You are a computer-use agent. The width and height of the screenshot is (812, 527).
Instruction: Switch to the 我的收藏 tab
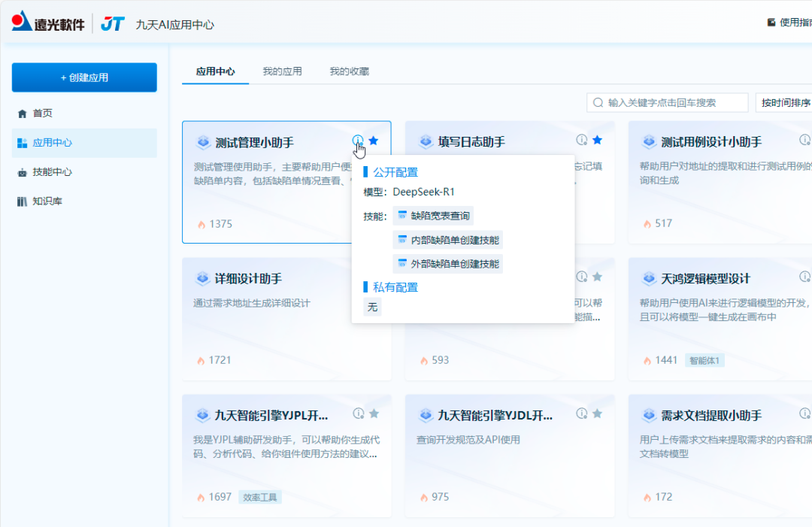[348, 70]
